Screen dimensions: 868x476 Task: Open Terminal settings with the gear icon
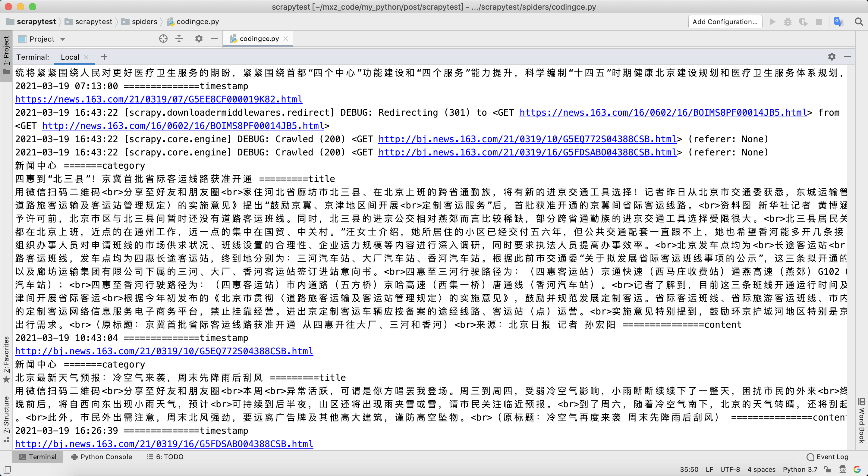[x=832, y=57]
